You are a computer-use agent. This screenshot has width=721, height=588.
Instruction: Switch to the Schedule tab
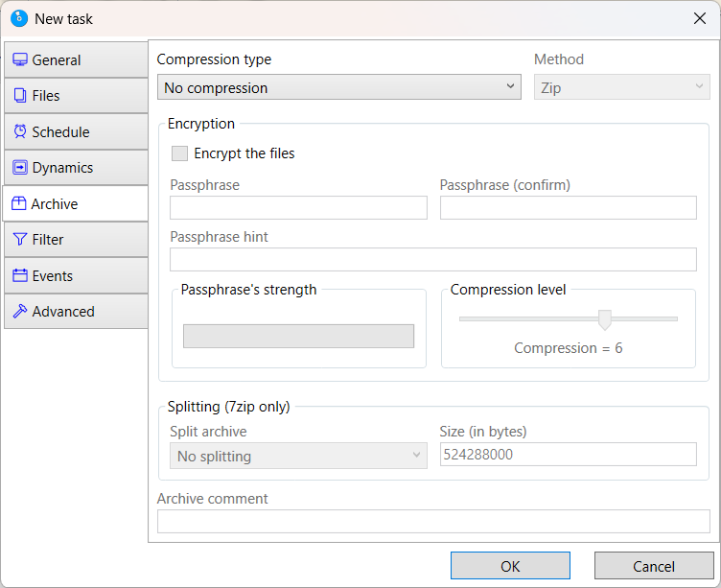click(75, 132)
